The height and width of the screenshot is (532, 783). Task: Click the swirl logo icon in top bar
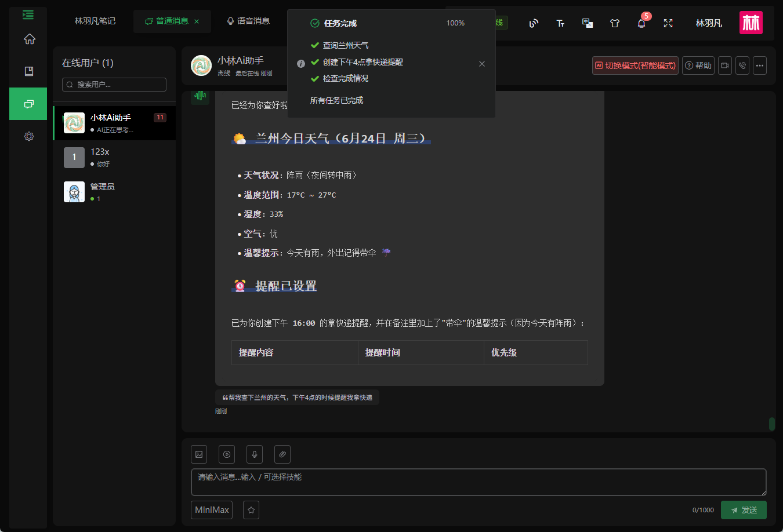(534, 23)
